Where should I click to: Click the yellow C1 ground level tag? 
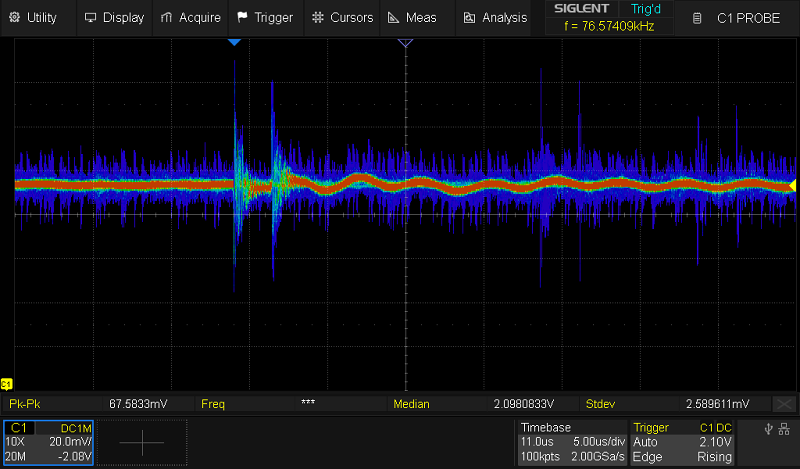(7, 384)
